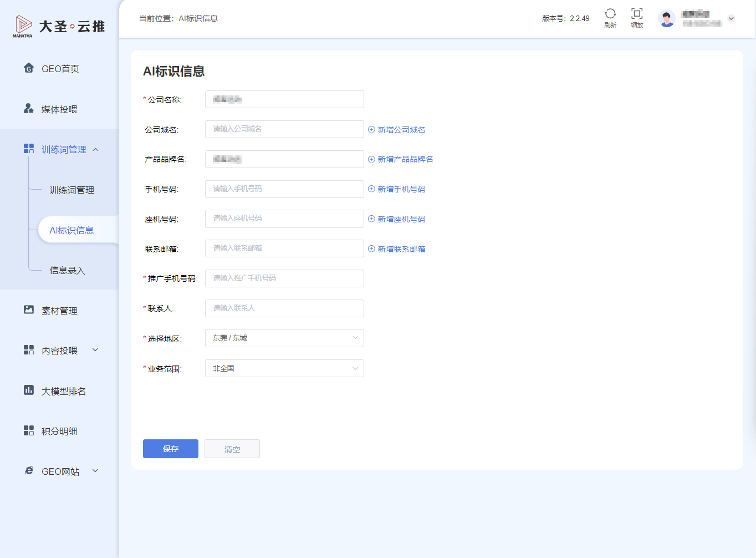The image size is (756, 558).
Task: Focus the 联系人 input field
Action: tap(284, 308)
